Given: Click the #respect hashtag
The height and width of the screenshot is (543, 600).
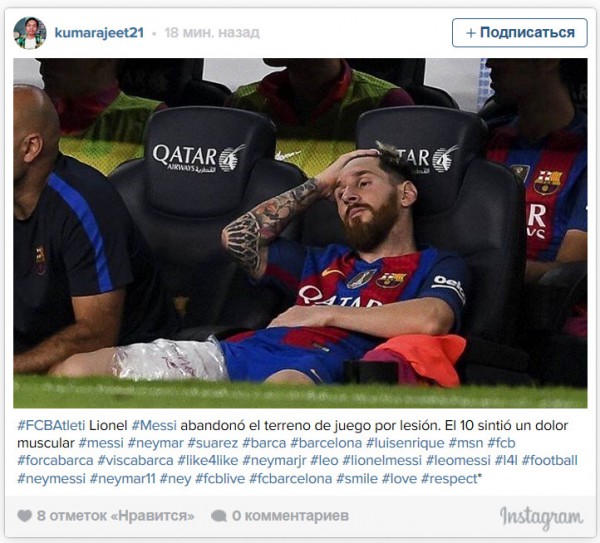Looking at the screenshot, I should point(449,479).
